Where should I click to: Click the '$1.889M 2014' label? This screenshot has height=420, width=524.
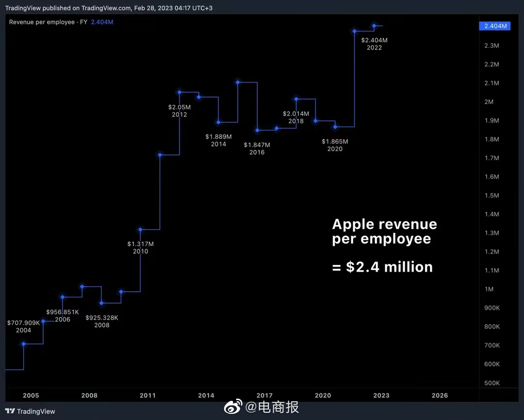click(218, 140)
